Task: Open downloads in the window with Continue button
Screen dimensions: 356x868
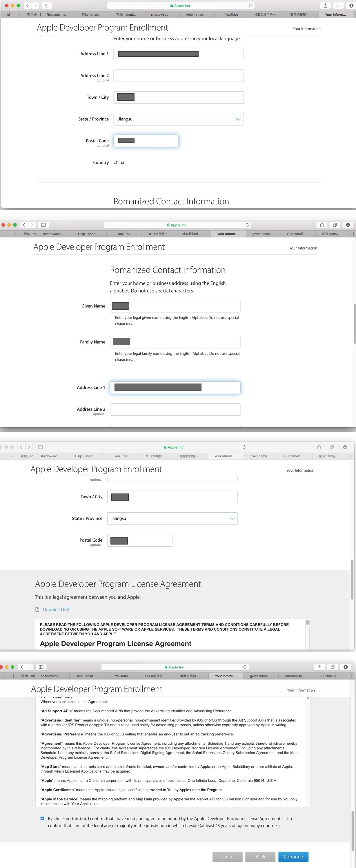Action: [346, 667]
